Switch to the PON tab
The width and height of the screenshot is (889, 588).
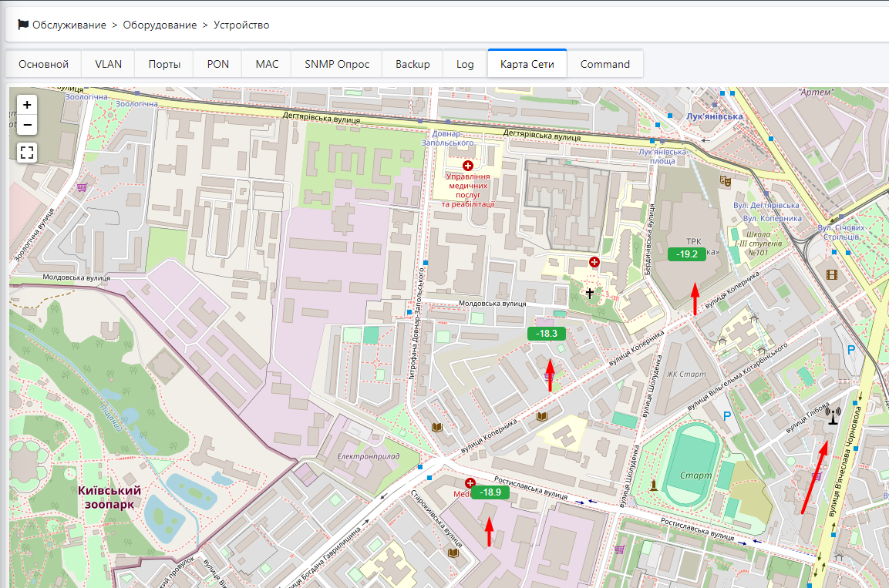click(x=218, y=64)
